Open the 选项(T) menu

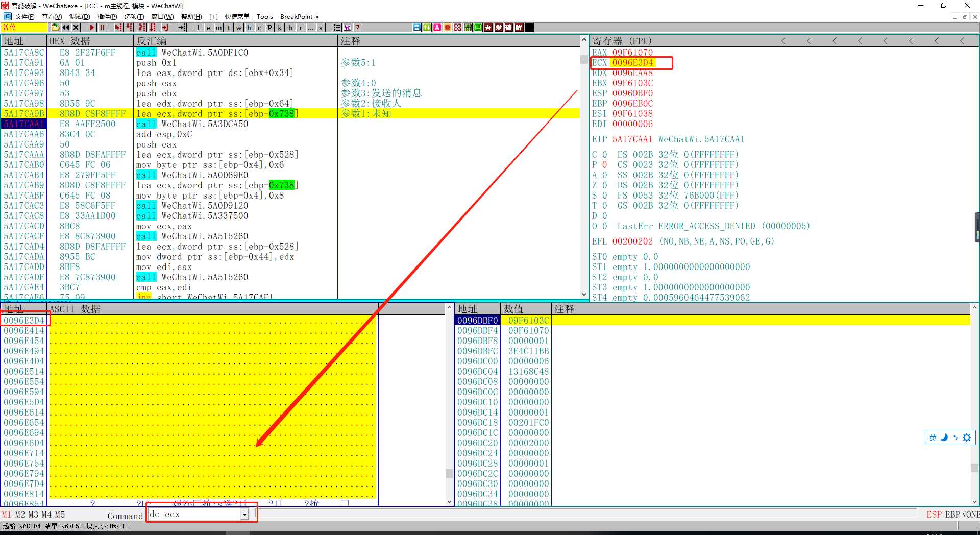[134, 17]
